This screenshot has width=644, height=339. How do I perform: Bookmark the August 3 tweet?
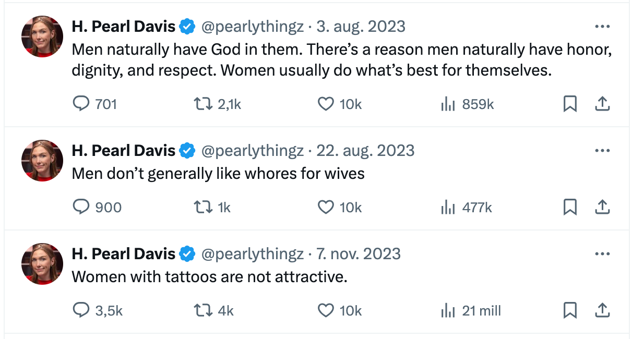(x=570, y=104)
